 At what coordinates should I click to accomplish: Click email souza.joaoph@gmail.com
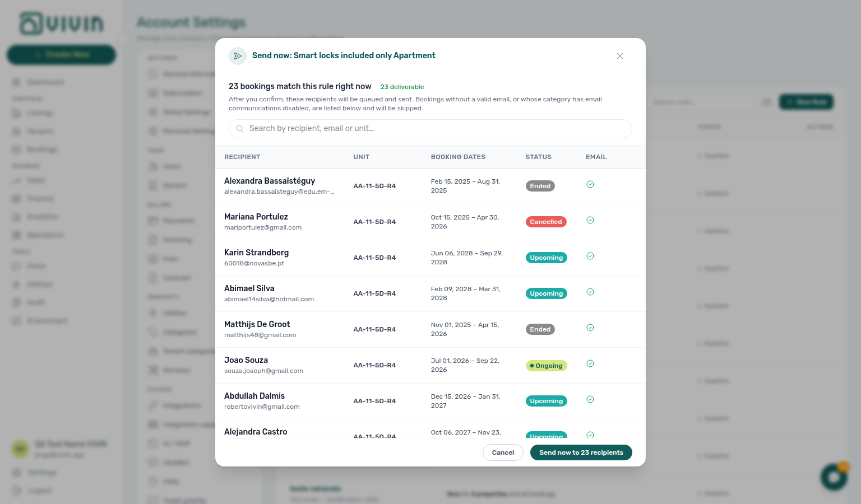(x=263, y=371)
